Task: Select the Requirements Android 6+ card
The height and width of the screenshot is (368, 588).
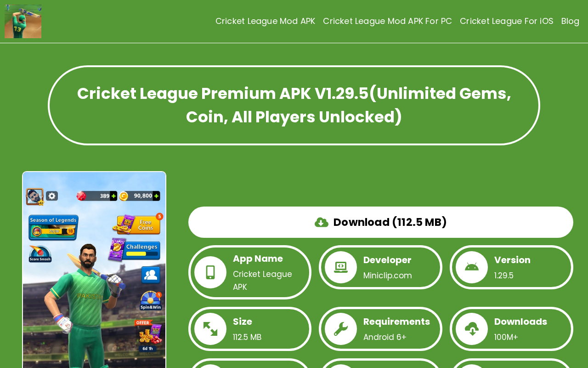Action: click(380, 329)
